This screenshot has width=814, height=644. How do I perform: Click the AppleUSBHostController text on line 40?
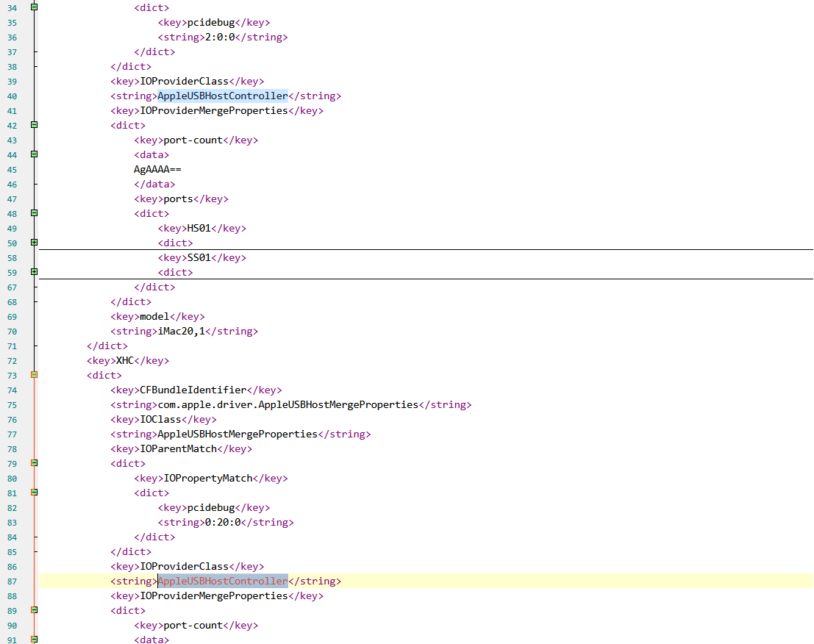click(222, 96)
